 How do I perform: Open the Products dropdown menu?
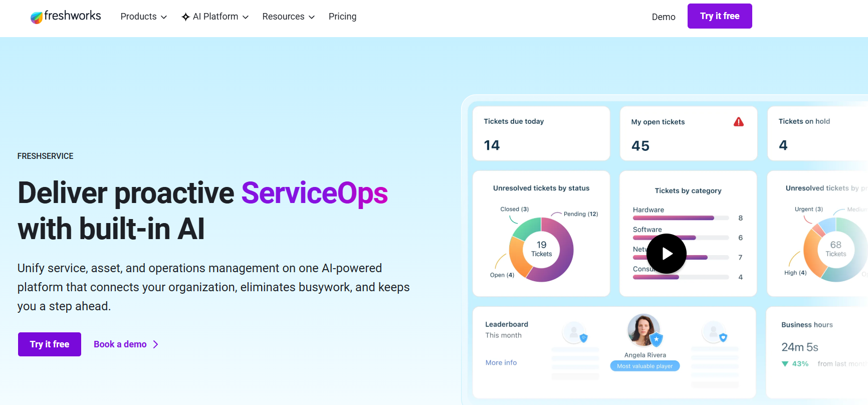[x=144, y=17]
